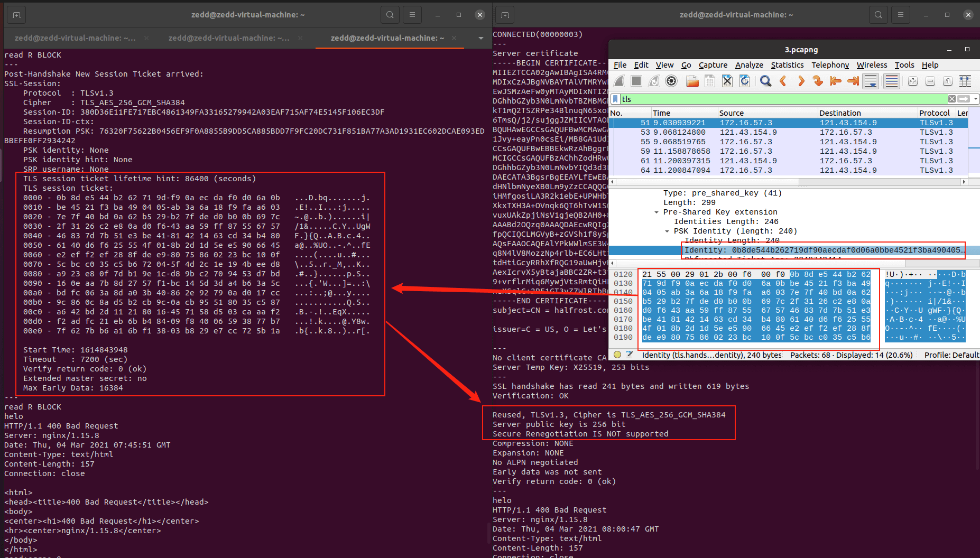Close the active third terminal tab

pos(455,38)
